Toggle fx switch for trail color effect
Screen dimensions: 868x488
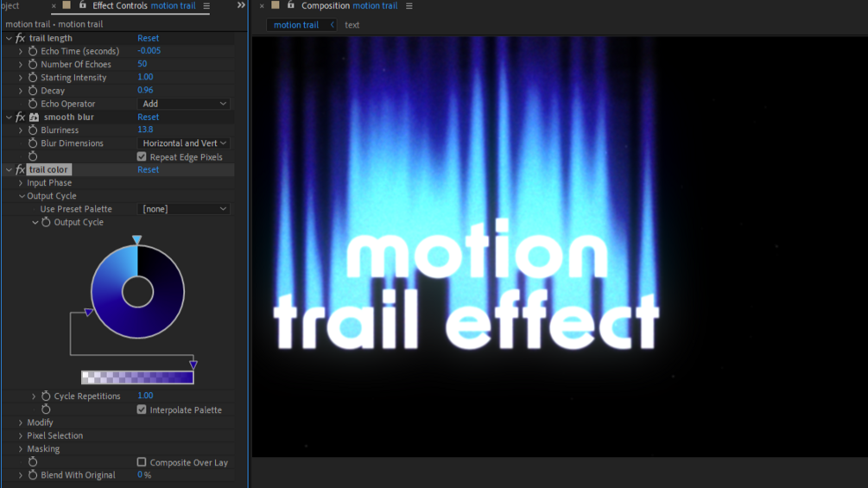click(21, 170)
